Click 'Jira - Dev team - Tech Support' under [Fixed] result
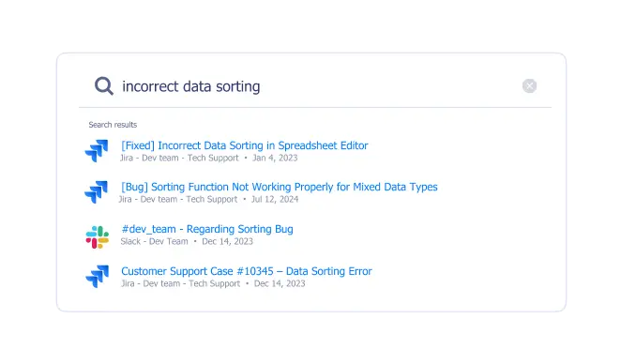This screenshot has width=621, height=364. point(179,158)
